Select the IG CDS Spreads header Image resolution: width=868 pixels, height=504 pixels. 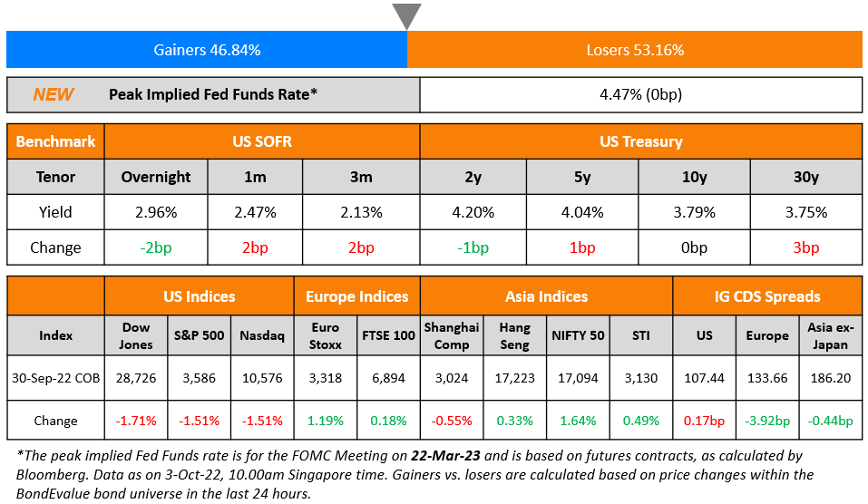click(767, 296)
